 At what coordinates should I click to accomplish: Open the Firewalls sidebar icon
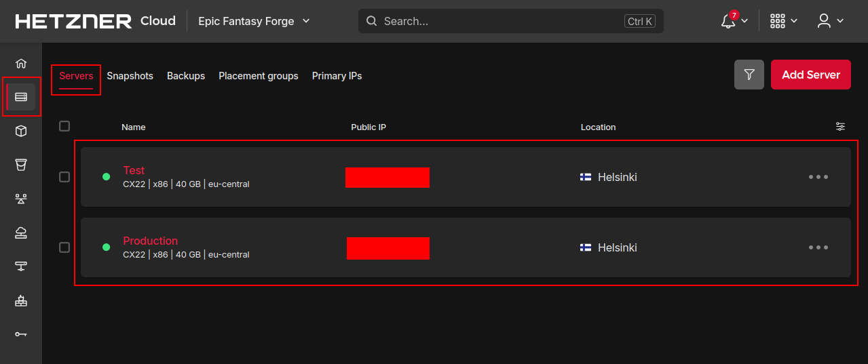coord(21,300)
